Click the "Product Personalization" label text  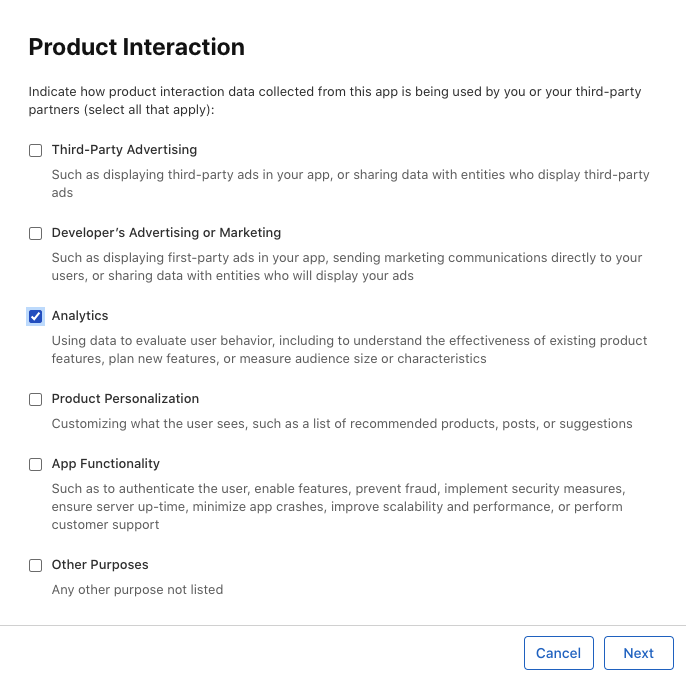[125, 399]
